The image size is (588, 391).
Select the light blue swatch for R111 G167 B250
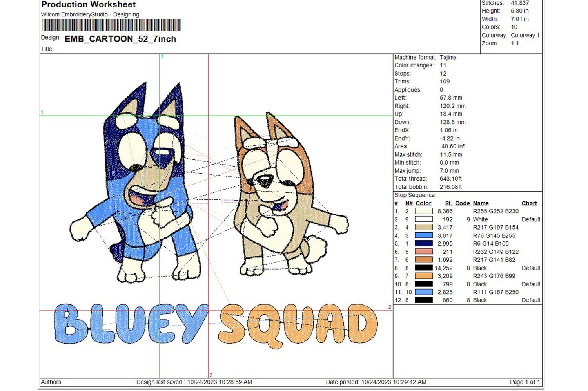pos(423,292)
